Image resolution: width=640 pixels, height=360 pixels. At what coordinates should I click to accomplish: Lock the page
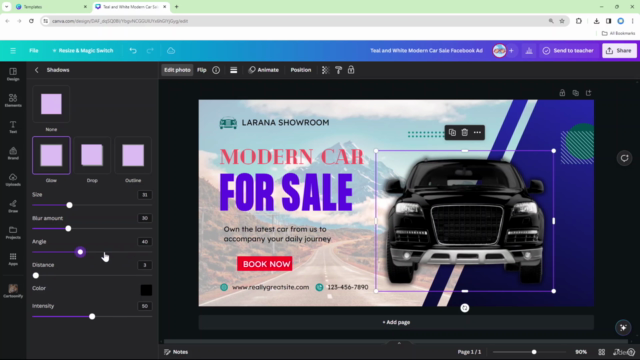tap(562, 93)
